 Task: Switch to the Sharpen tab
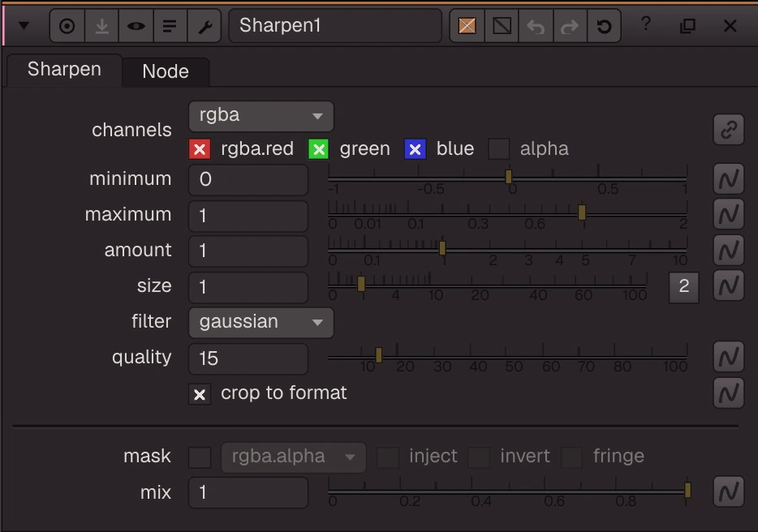[64, 70]
